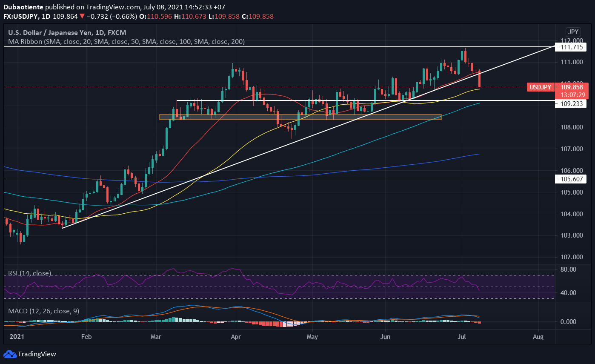Viewport: 595px width, 364px height.
Task: Click the 107.000 price axis label
Action: click(x=572, y=149)
